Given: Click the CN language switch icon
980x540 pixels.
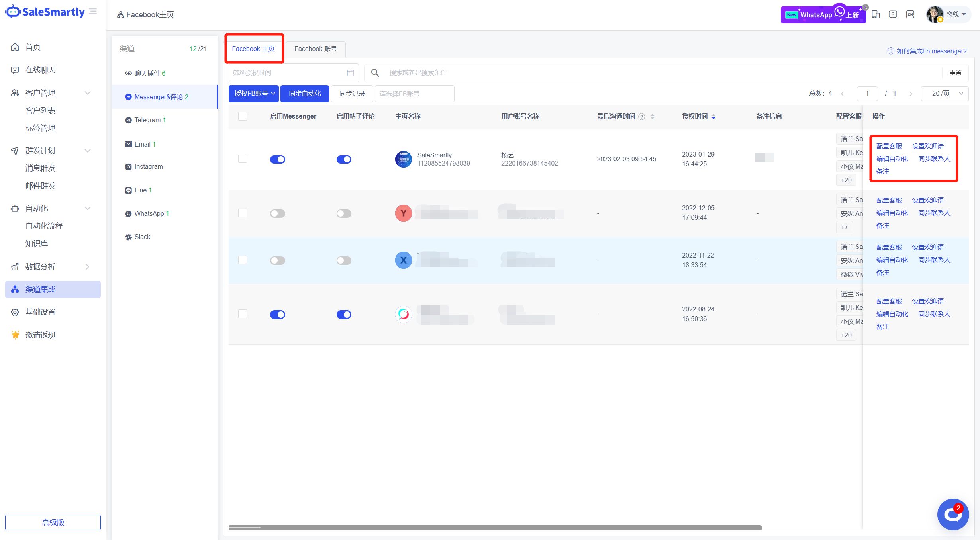Looking at the screenshot, I should pyautogui.click(x=910, y=14).
